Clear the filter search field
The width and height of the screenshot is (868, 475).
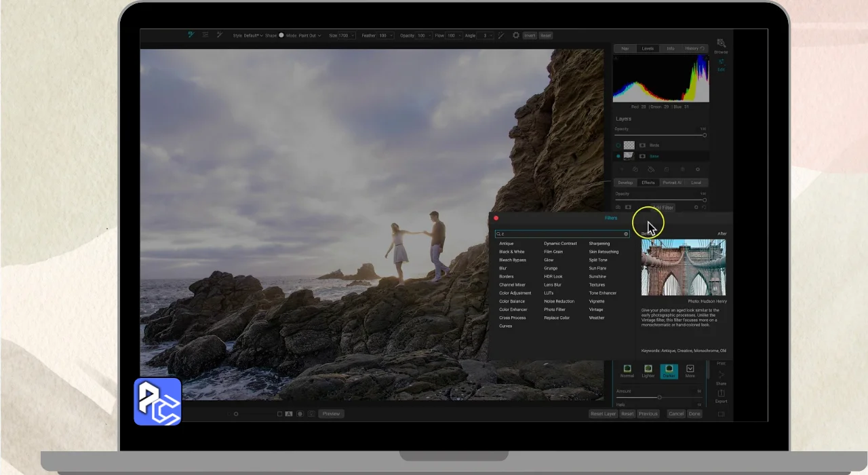pos(626,234)
